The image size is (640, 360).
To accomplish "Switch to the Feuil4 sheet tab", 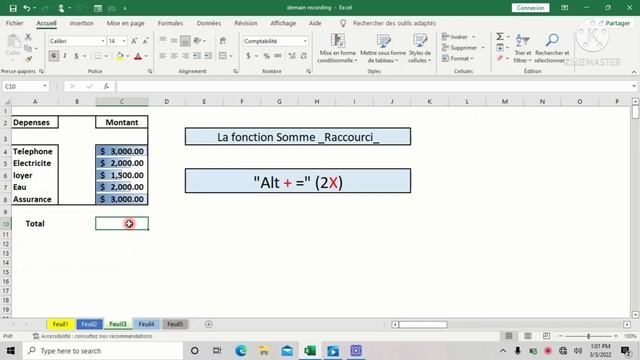I will point(146,324).
